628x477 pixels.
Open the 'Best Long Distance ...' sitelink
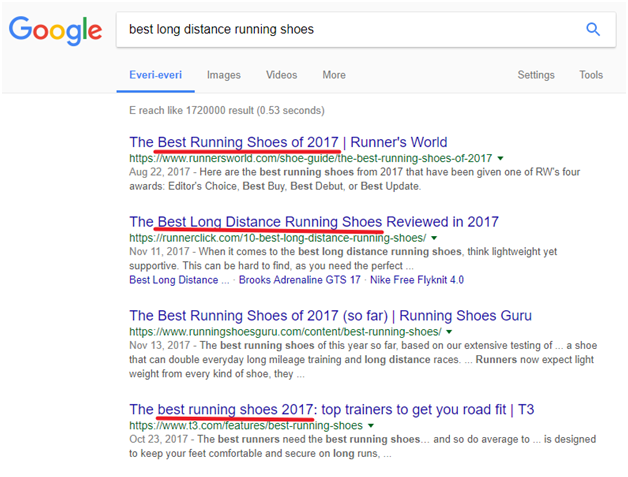179,280
